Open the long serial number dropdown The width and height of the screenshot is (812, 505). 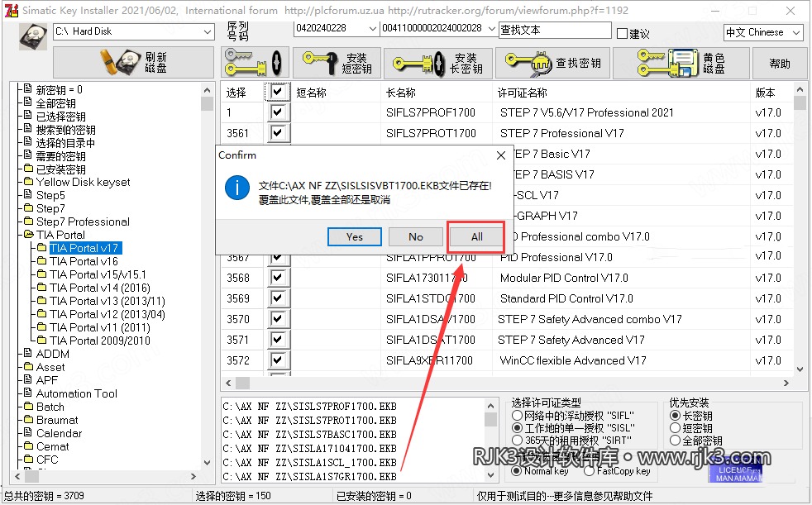point(492,28)
